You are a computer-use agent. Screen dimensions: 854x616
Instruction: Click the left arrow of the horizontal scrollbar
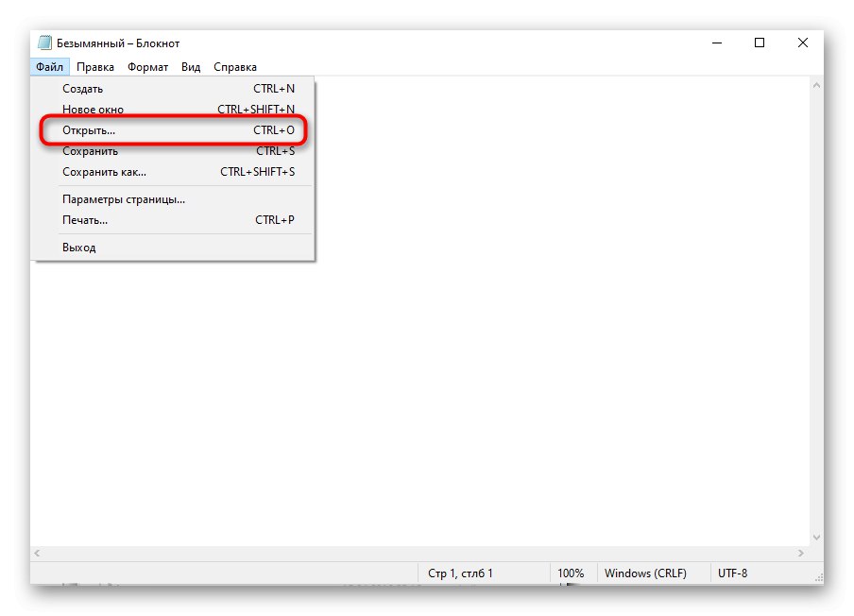click(x=36, y=551)
